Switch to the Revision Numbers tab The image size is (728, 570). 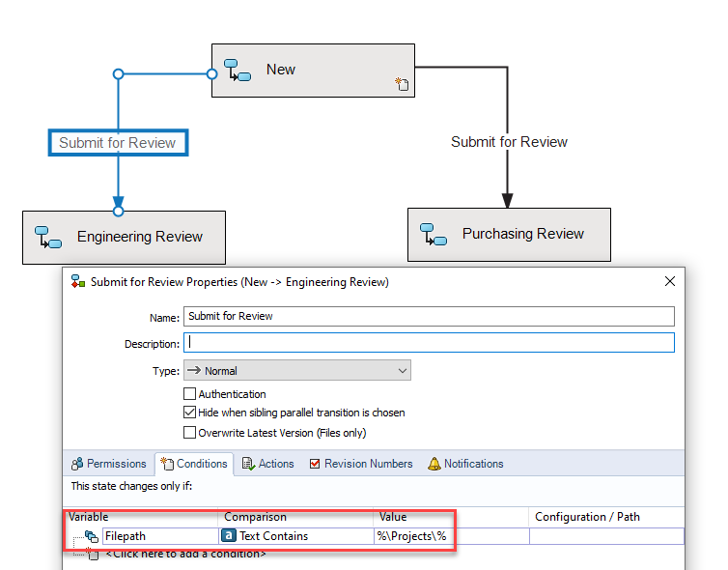361,464
